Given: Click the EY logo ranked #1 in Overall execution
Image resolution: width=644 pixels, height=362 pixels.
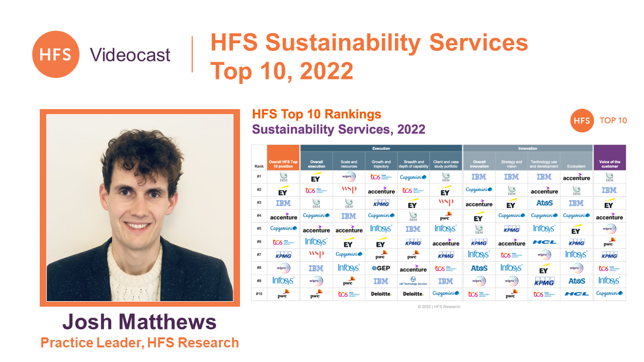Looking at the screenshot, I should click(316, 177).
